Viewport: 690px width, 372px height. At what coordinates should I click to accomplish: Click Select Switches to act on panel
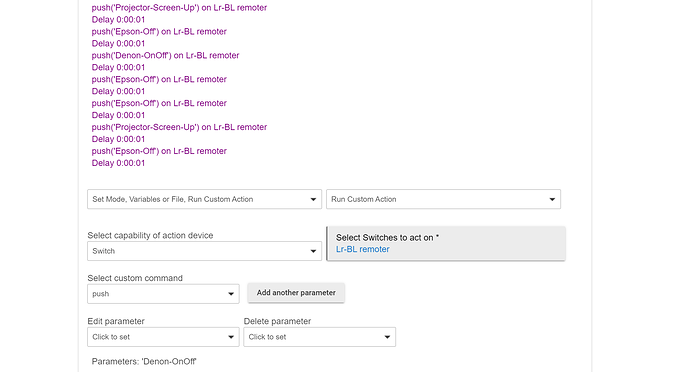446,243
